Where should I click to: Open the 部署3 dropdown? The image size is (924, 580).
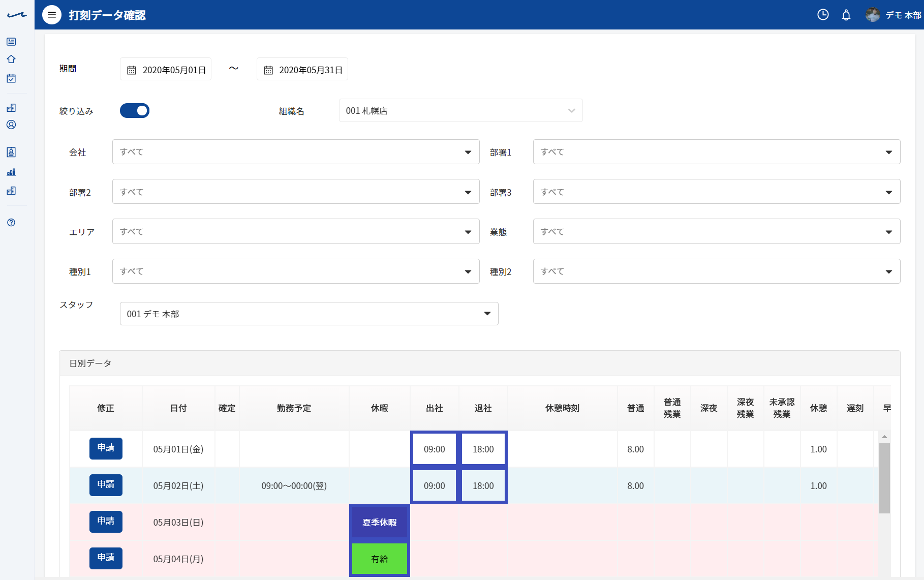717,192
